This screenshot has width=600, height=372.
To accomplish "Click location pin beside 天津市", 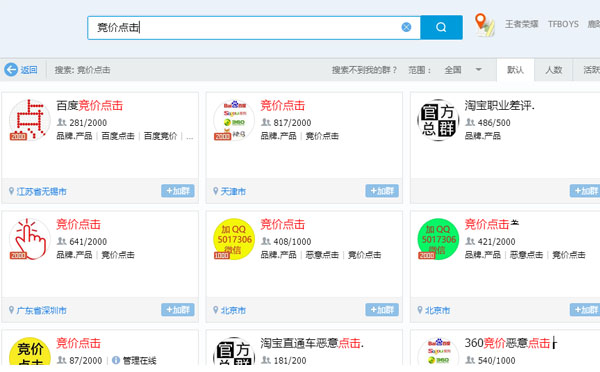I will click(216, 191).
